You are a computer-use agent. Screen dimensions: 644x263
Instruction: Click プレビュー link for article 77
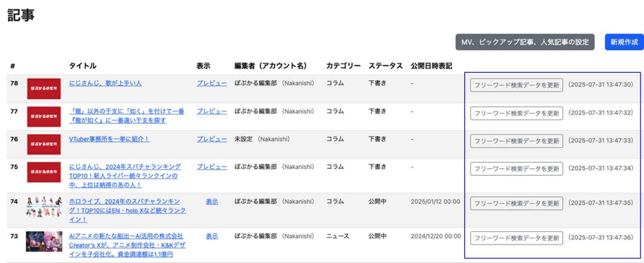click(212, 111)
